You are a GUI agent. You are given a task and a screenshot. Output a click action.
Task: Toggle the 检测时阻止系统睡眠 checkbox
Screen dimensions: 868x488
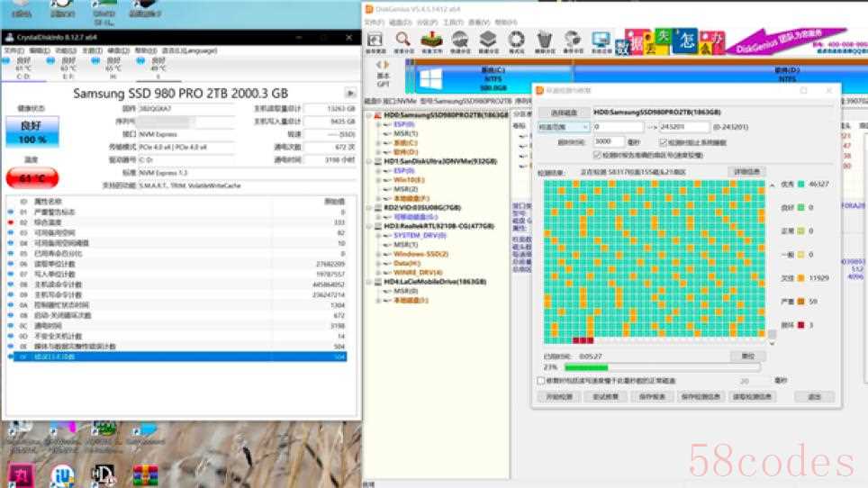tap(663, 142)
